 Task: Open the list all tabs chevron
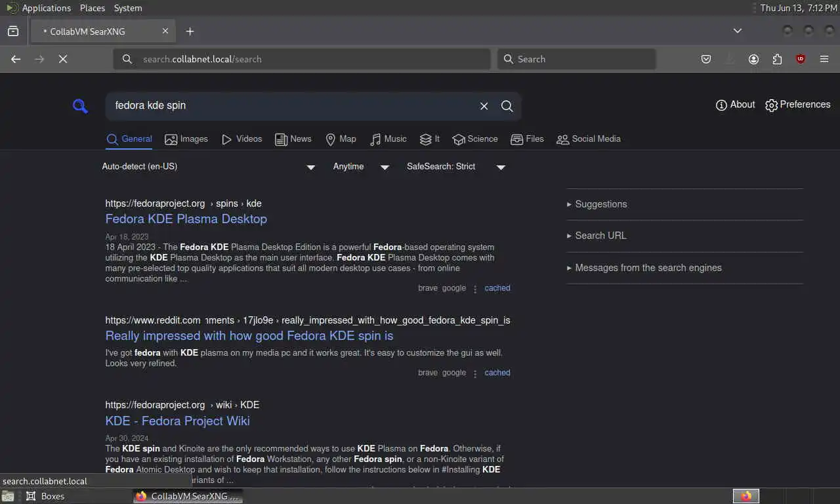coord(738,31)
